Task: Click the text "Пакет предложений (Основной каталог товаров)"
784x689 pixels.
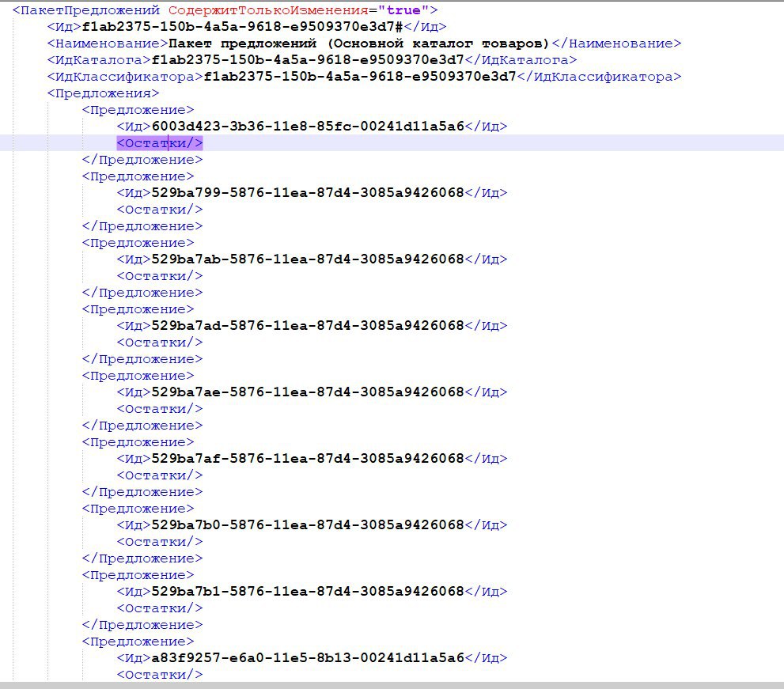Action: (358, 44)
